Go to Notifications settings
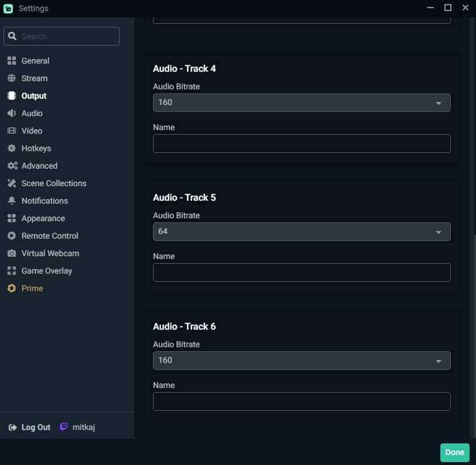The width and height of the screenshot is (476, 465). point(44,201)
